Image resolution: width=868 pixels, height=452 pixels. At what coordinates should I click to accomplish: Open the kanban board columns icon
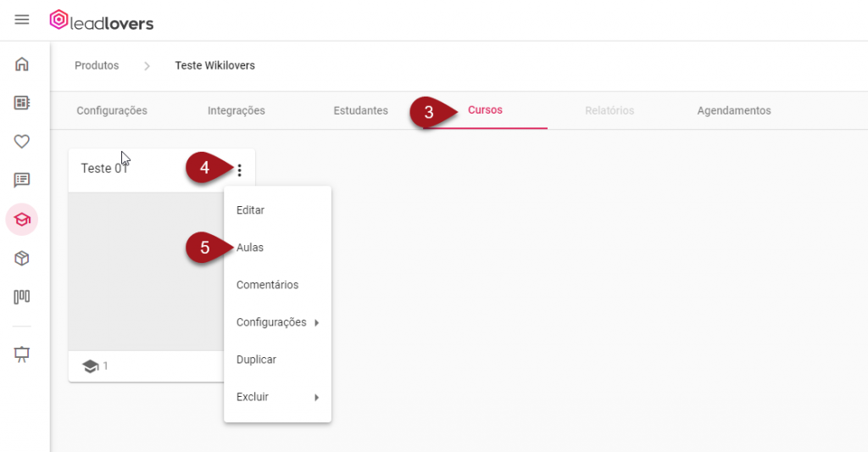tap(22, 297)
